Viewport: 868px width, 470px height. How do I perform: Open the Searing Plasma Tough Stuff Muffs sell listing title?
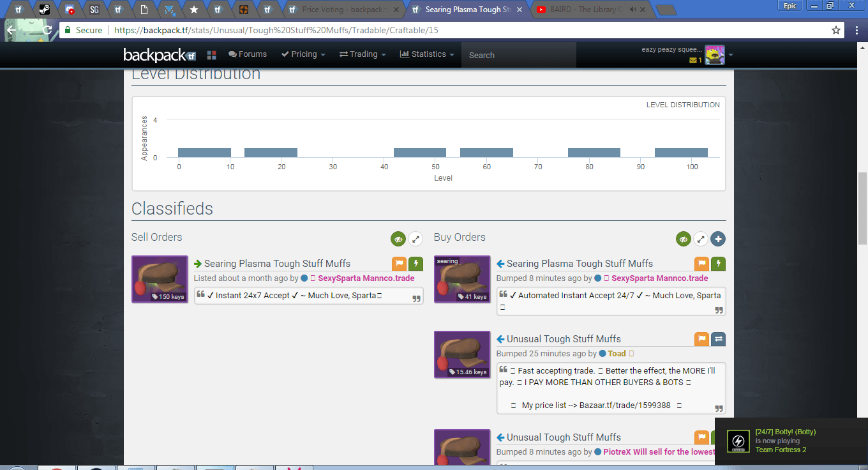(x=277, y=264)
